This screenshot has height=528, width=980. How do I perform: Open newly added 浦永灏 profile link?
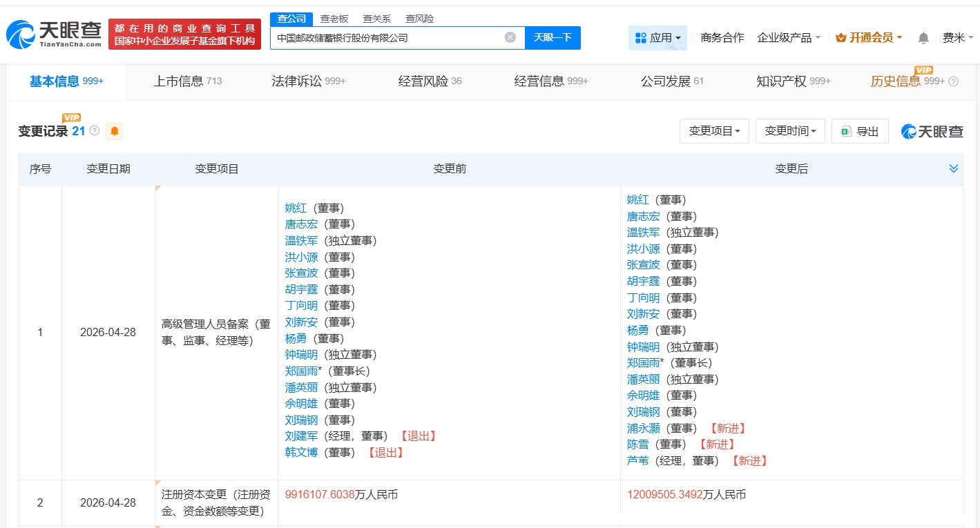[644, 428]
